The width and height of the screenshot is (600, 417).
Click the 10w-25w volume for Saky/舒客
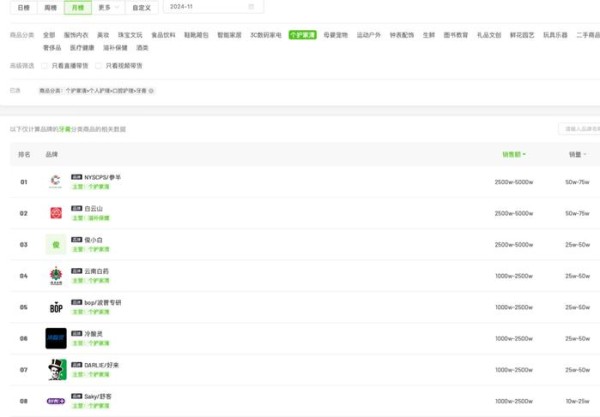pos(577,401)
